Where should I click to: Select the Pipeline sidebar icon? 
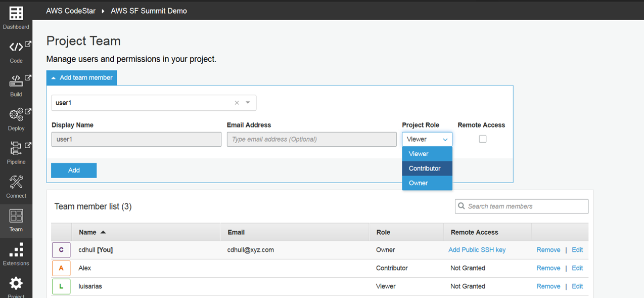click(16, 149)
